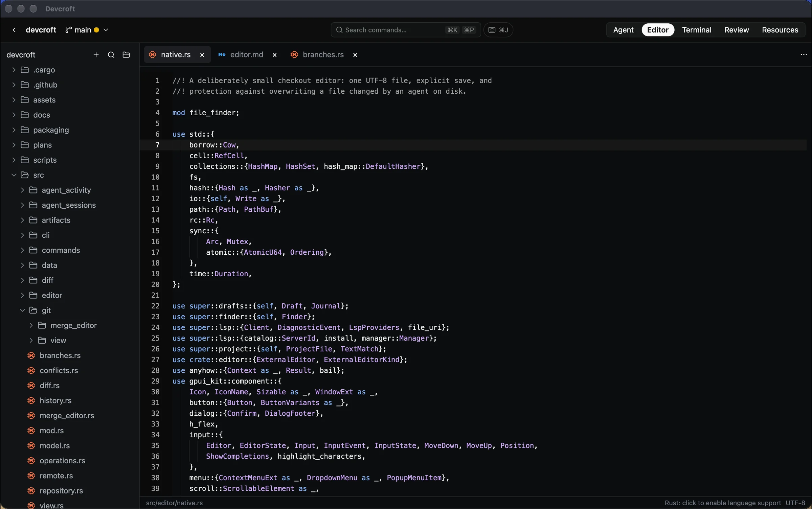Click the folder icon beside merge_editor
This screenshot has height=509, width=812.
coord(42,325)
